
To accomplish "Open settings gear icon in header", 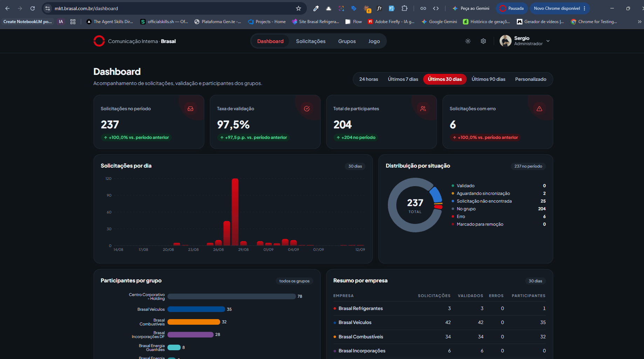I will (x=483, y=41).
